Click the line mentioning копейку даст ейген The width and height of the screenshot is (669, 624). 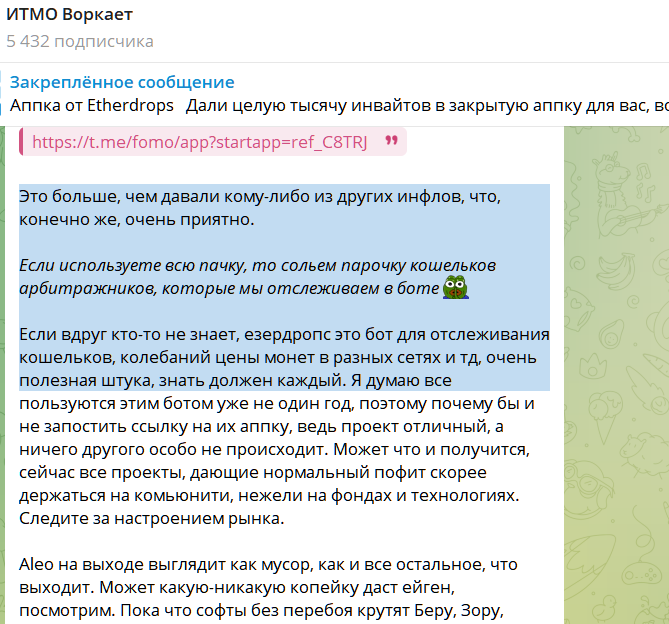coord(237,588)
